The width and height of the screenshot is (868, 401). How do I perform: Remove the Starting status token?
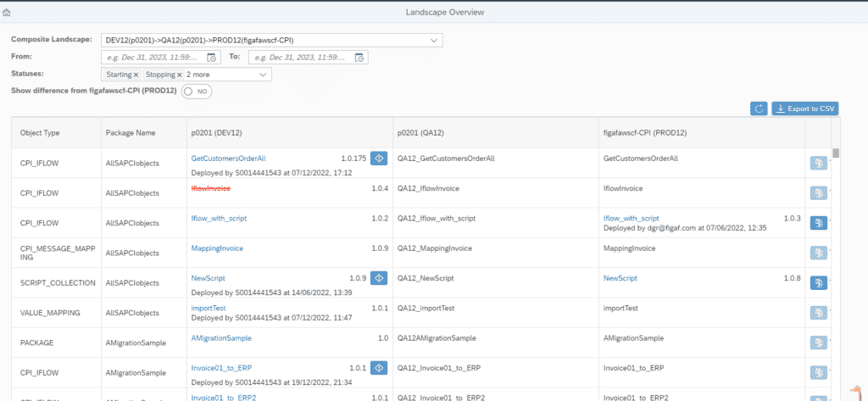136,75
